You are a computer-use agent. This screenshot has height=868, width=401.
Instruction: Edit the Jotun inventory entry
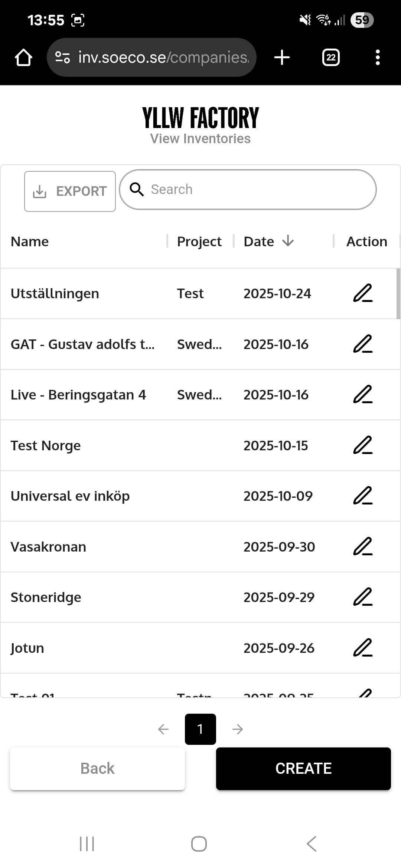[362, 648]
